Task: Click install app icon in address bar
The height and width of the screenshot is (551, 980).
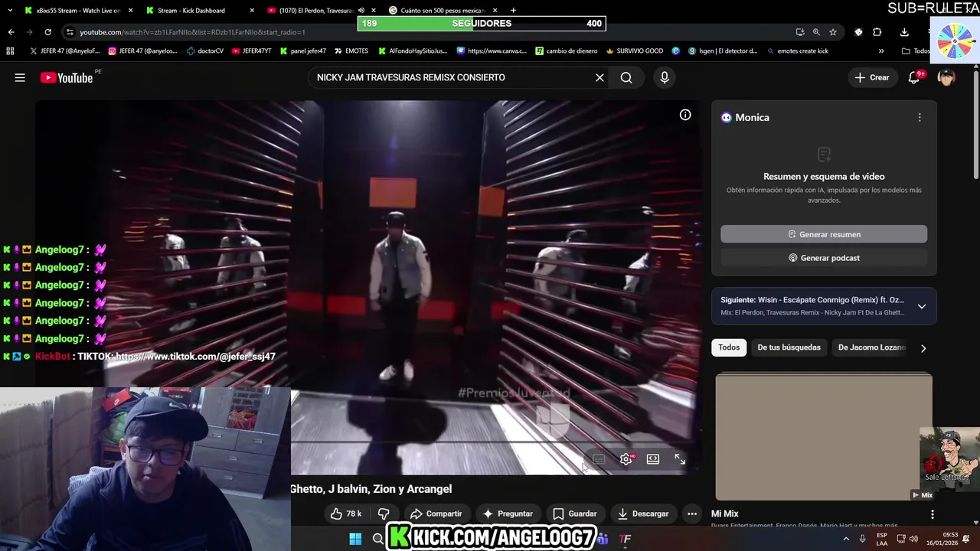Action: 800,32
